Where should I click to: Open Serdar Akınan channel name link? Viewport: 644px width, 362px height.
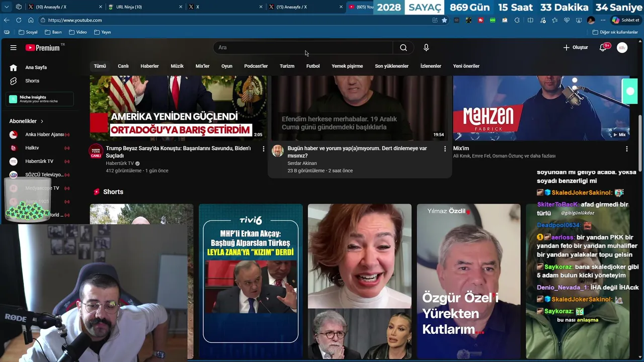click(x=302, y=163)
